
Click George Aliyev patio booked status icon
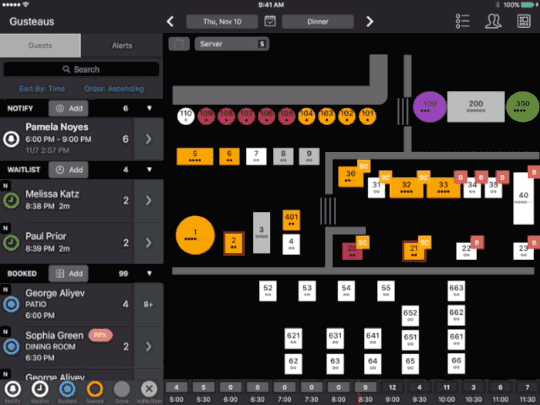(11, 304)
